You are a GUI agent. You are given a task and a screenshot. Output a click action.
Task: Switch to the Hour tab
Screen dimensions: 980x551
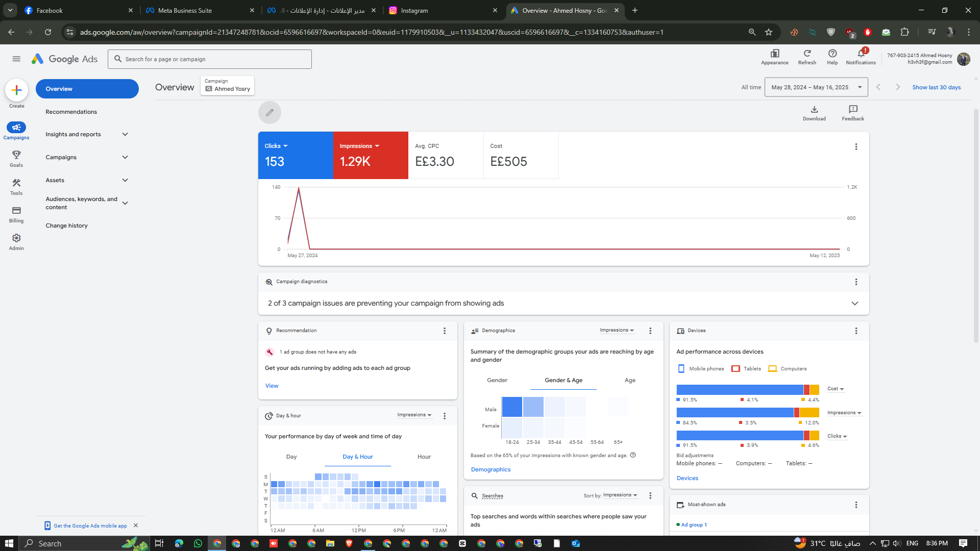(424, 457)
